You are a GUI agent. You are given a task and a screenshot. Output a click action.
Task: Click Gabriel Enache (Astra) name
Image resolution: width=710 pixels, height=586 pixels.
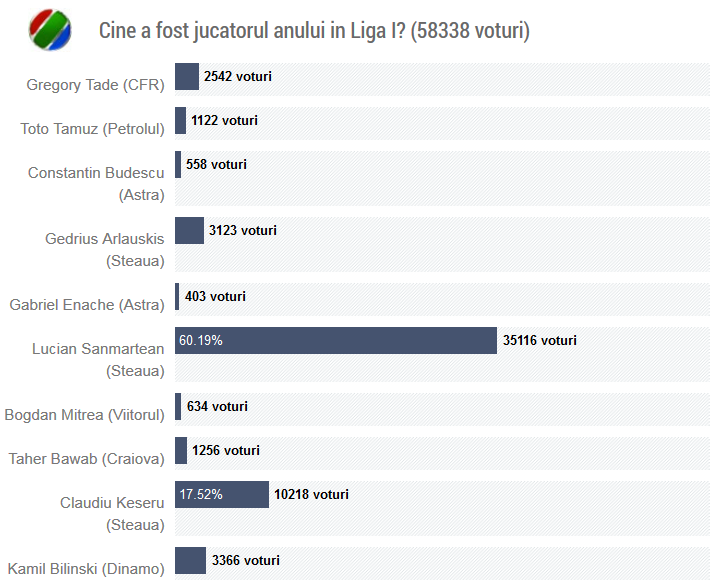[87, 305]
